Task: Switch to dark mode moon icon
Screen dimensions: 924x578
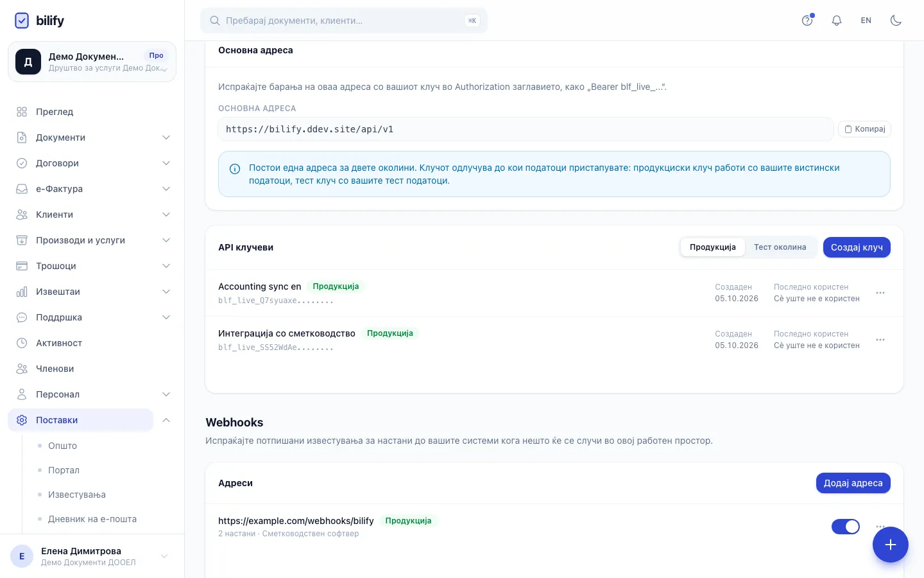Action: [x=896, y=21]
